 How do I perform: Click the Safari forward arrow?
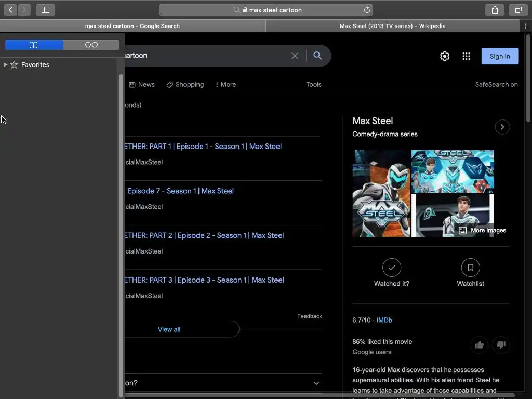(24, 10)
